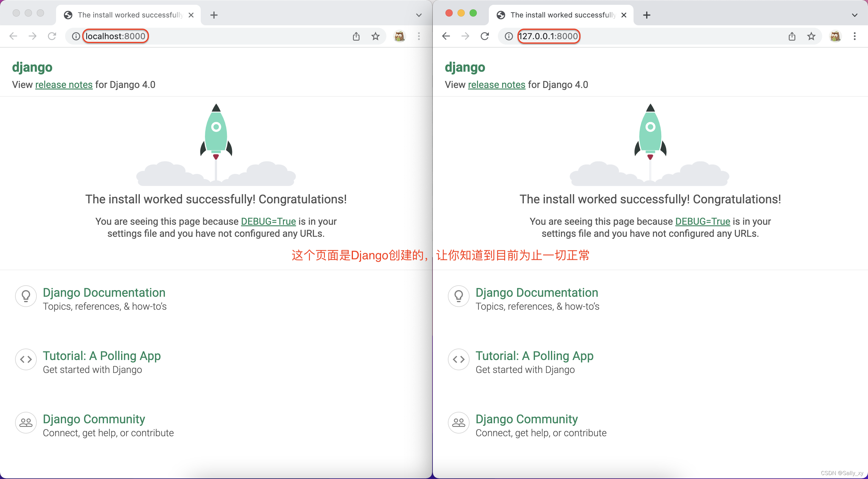The width and height of the screenshot is (868, 479).
Task: Open profile avatar in 127.0.0.1 window
Action: pos(835,36)
